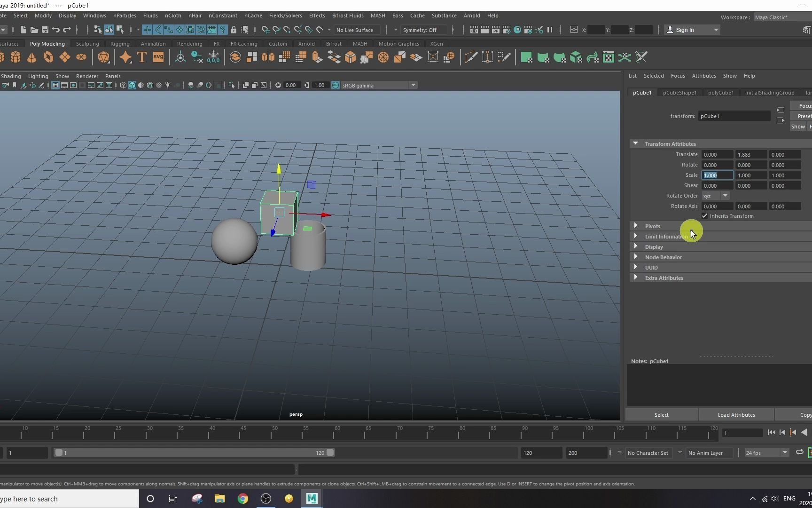Toggle smooth shade all in viewport
The height and width of the screenshot is (508, 812).
pyautogui.click(x=132, y=85)
